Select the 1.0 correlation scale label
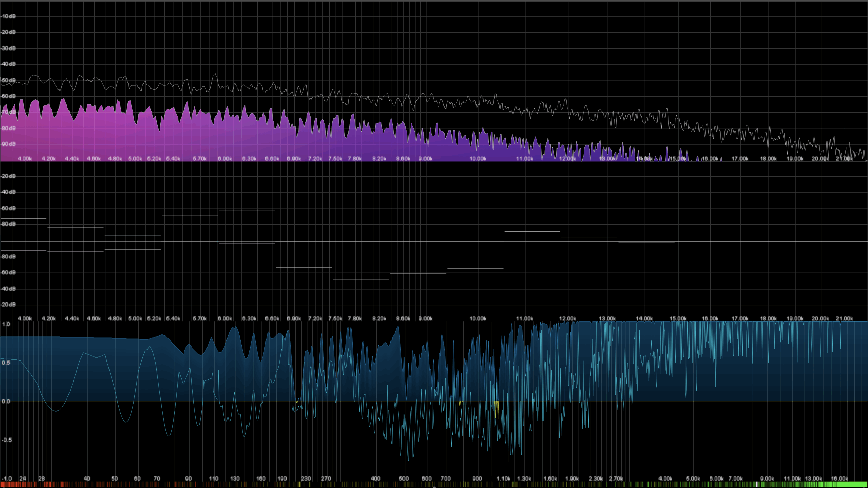 pos(6,324)
